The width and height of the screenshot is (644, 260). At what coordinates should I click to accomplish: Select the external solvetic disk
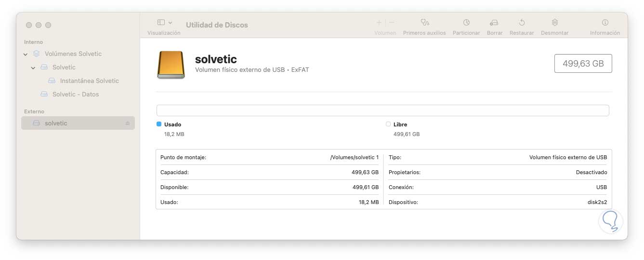point(56,123)
